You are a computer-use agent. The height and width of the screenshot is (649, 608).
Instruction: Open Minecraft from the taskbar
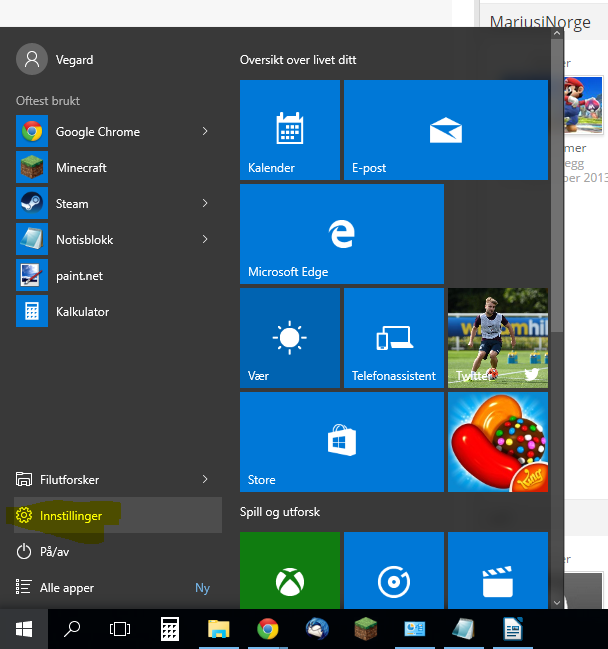pyautogui.click(x=366, y=629)
